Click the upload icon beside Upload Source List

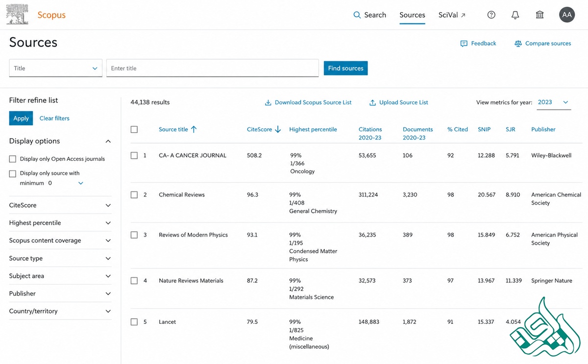[372, 102]
